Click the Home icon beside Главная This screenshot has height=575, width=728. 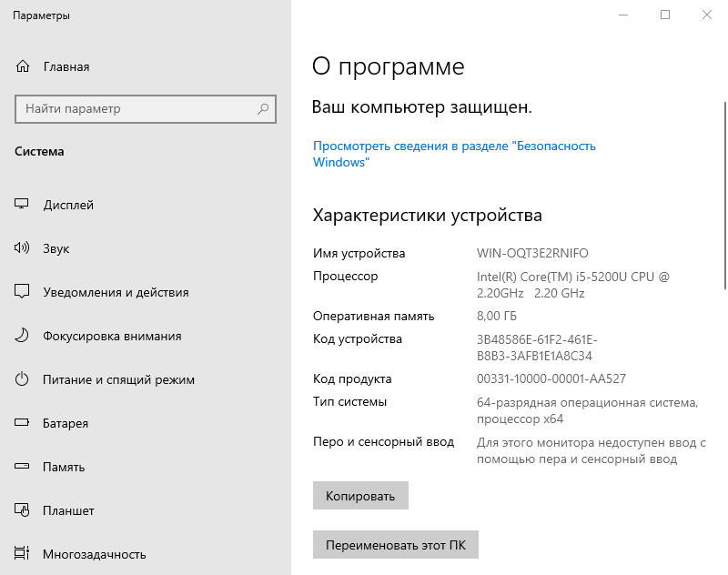click(x=23, y=67)
